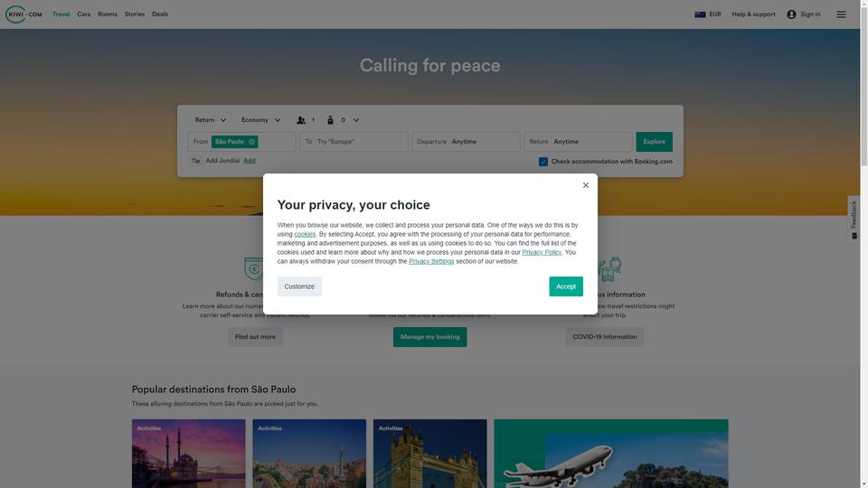This screenshot has width=868, height=488.
Task: Click the Find out more button
Action: click(255, 337)
